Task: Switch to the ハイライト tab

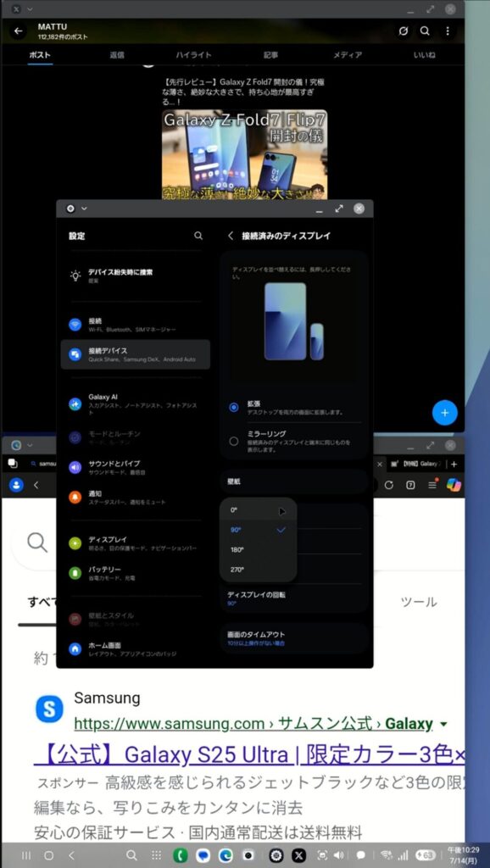Action: click(x=194, y=55)
